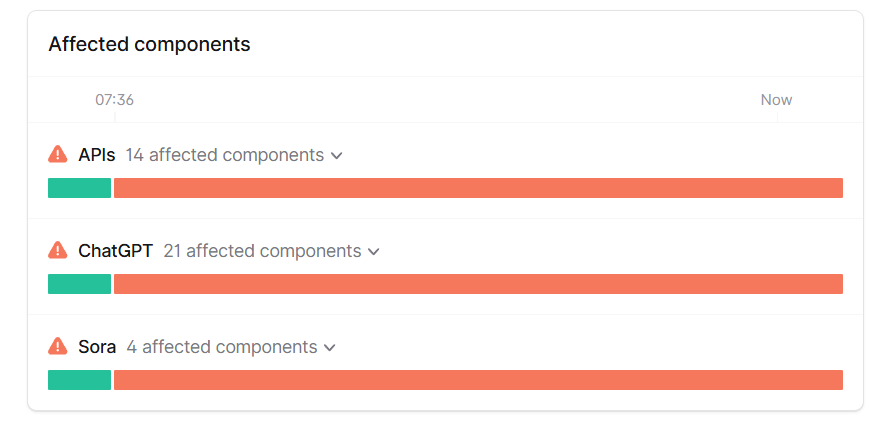The height and width of the screenshot is (427, 873).
Task: Click the 07:36 timeline start label
Action: [x=115, y=100]
